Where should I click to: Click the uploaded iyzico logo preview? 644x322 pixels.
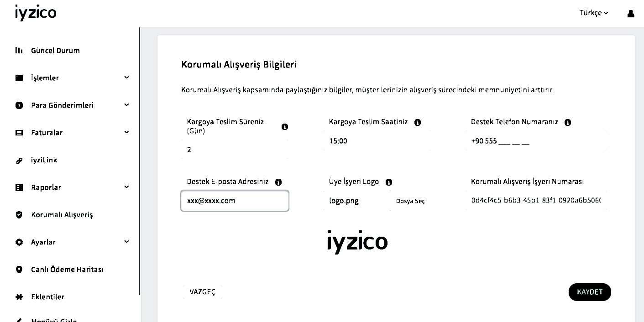click(x=357, y=242)
